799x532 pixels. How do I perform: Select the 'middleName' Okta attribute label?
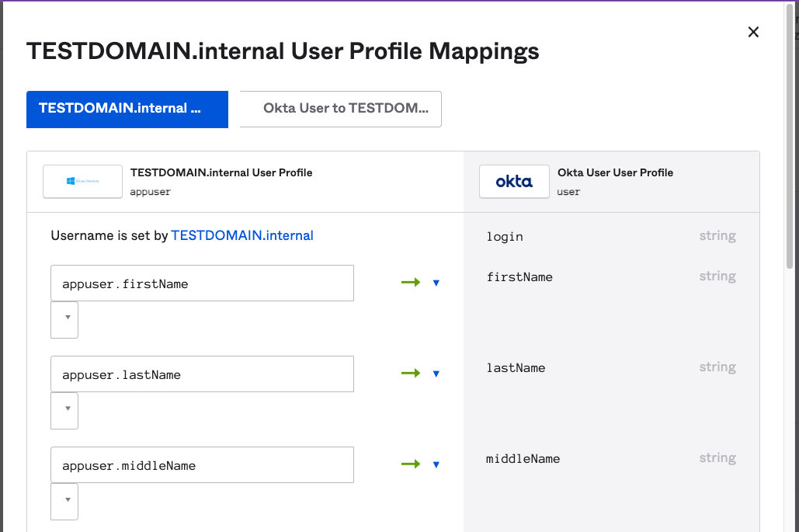click(523, 459)
